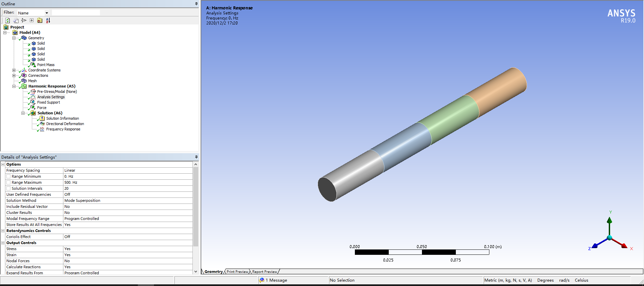Click the Directional Deformation icon
The image size is (644, 286).
[42, 124]
